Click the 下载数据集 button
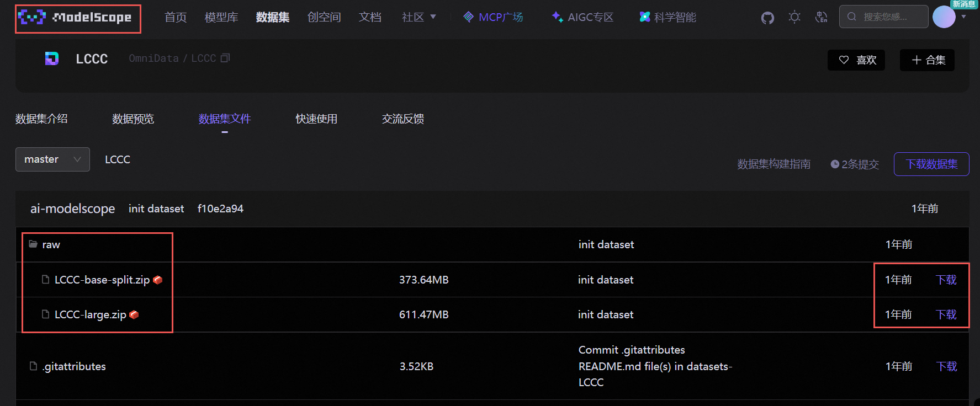The image size is (980, 406). [931, 164]
